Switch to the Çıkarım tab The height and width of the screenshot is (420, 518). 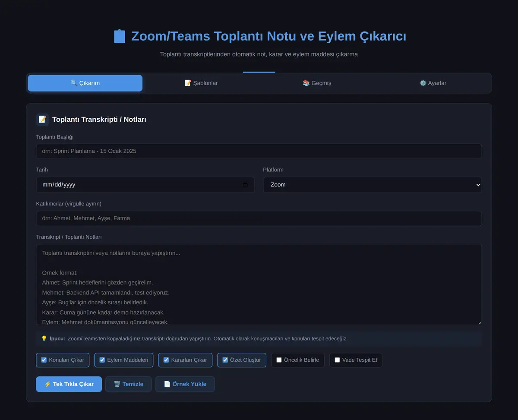tap(85, 83)
